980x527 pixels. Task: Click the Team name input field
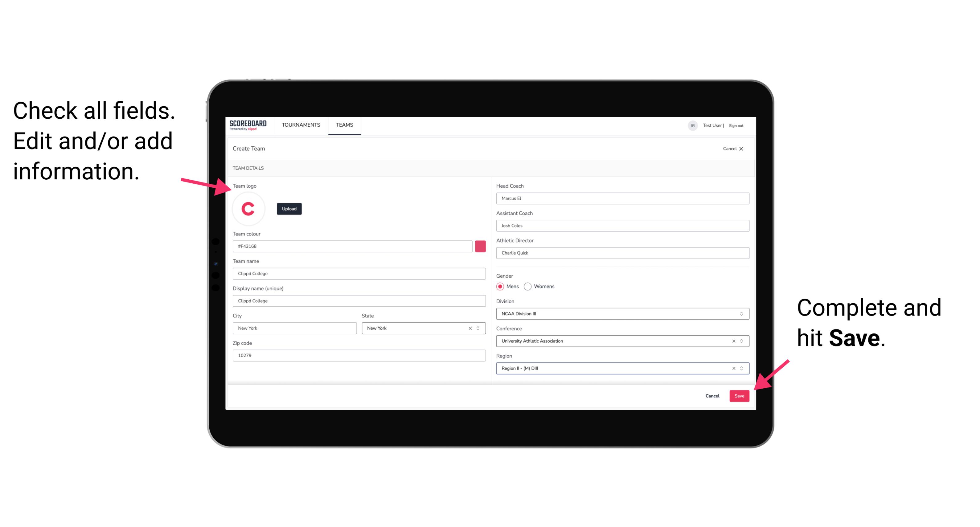[x=359, y=273]
